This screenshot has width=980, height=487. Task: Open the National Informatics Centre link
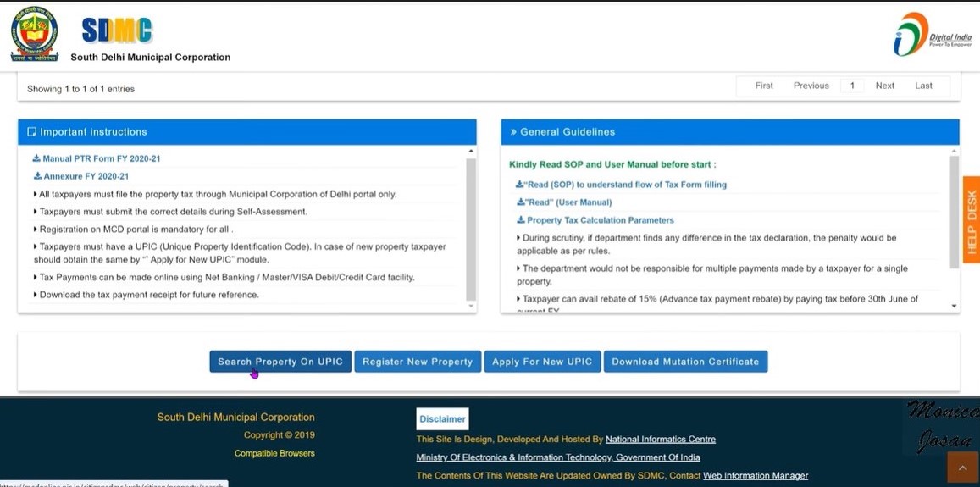click(660, 440)
